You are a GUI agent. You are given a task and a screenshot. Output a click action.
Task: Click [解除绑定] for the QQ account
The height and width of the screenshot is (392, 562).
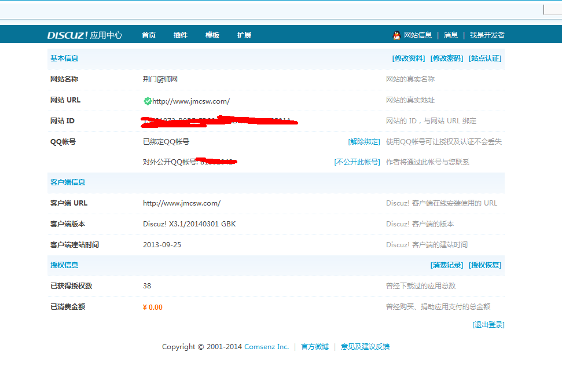(x=364, y=142)
